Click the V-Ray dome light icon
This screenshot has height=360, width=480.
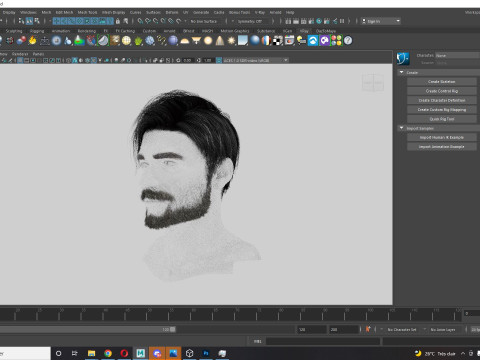click(185, 41)
